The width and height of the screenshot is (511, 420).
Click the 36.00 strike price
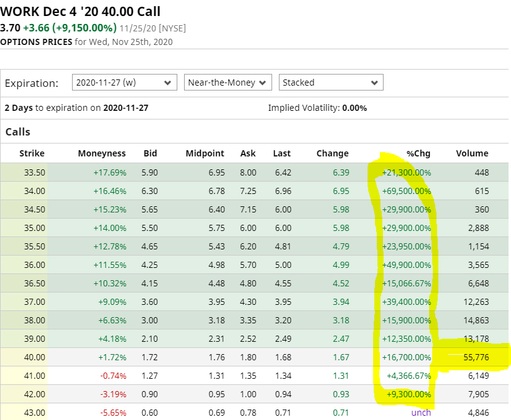(x=34, y=265)
